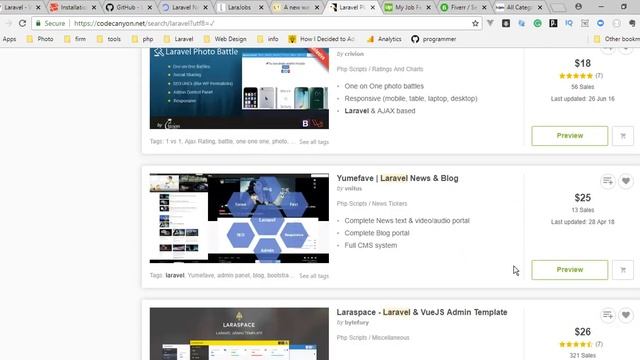Close the GitHub tab

[150, 7]
